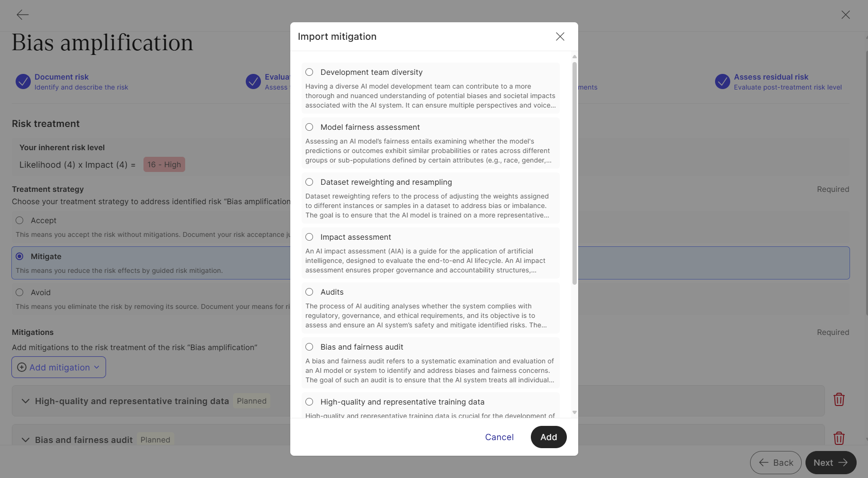Expand the Bias and fairness audit row
Viewport: 868px width, 478px height.
[x=26, y=440]
